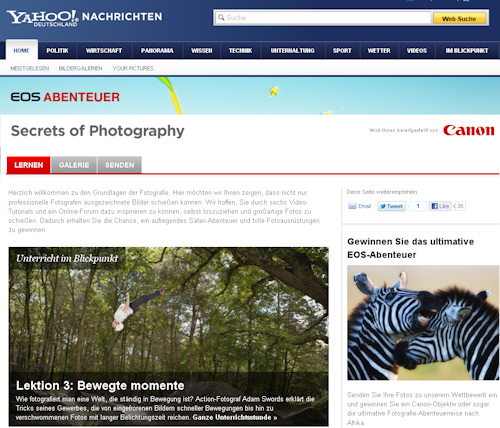Click the Yahoo! Deutschland logo
Viewport: 500px width, 428px height.
[42, 18]
